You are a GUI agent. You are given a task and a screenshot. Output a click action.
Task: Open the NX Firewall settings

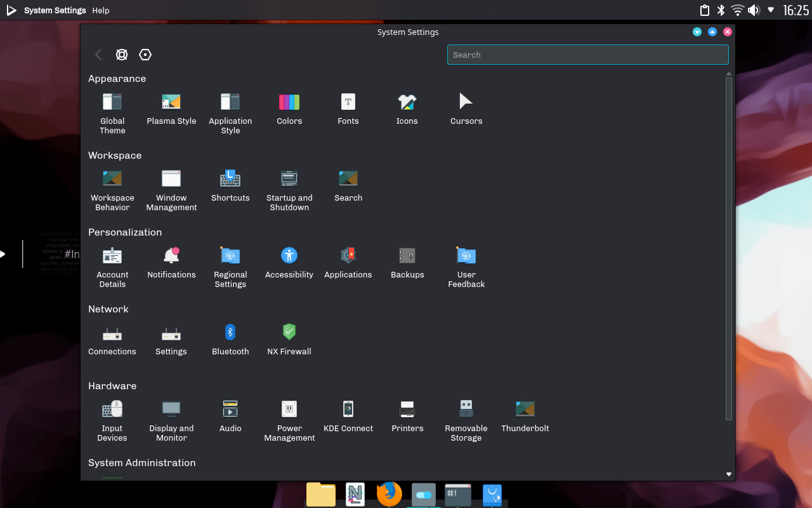pos(289,337)
